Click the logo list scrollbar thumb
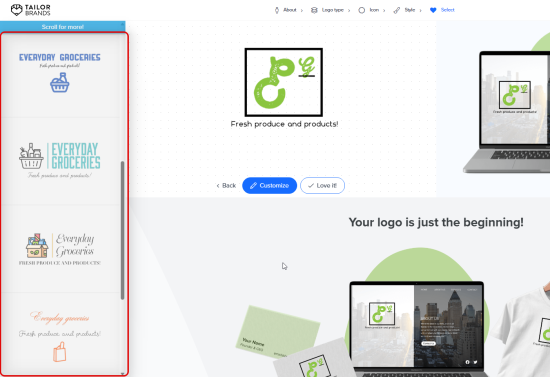This screenshot has width=550, height=377. pos(122,230)
